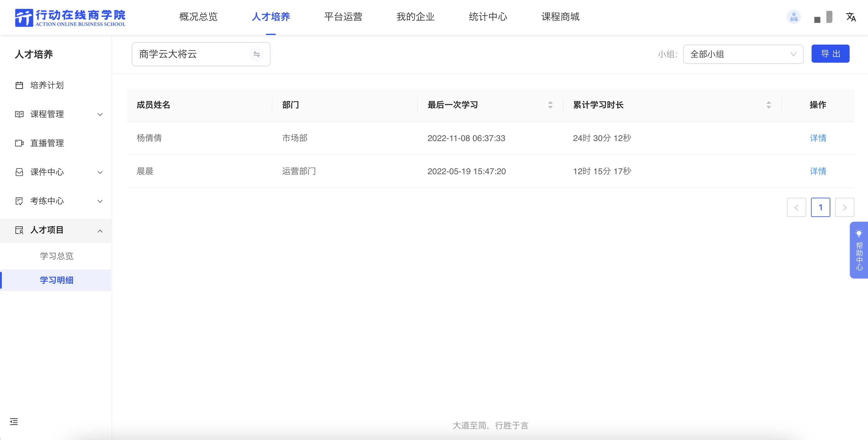Click the 操作 column header

[x=818, y=105]
